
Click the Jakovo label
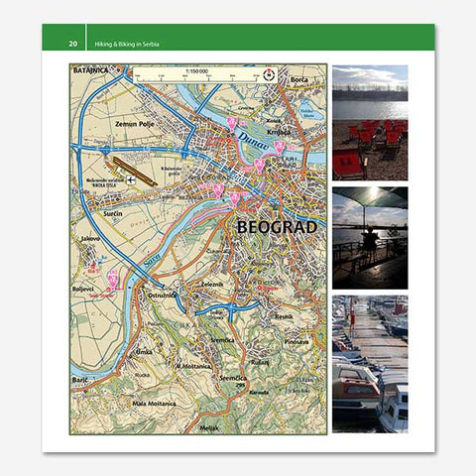click(x=90, y=238)
